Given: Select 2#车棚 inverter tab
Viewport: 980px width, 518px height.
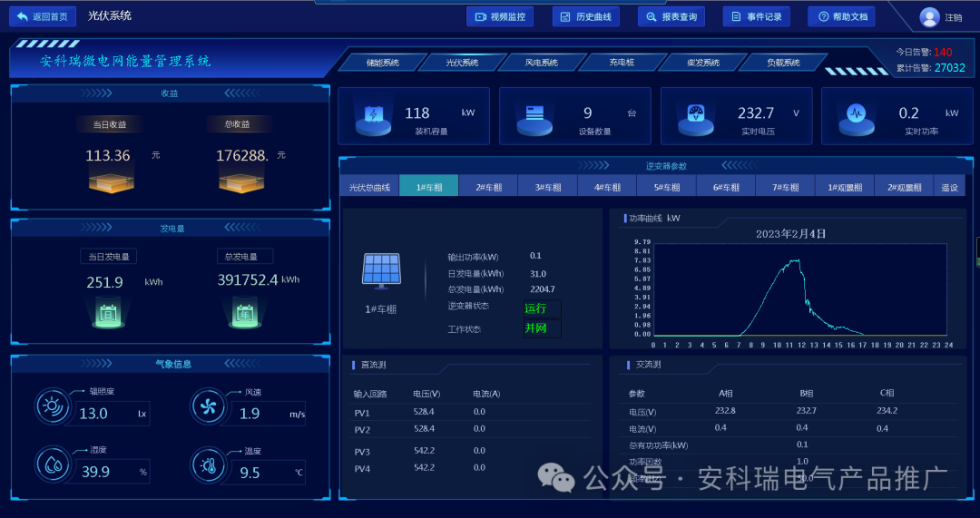Looking at the screenshot, I should [488, 187].
